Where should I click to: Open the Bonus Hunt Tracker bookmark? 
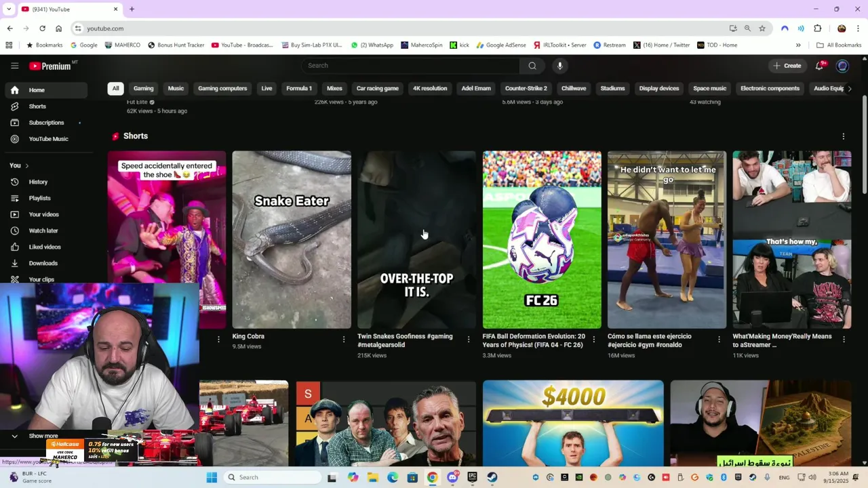coord(176,45)
